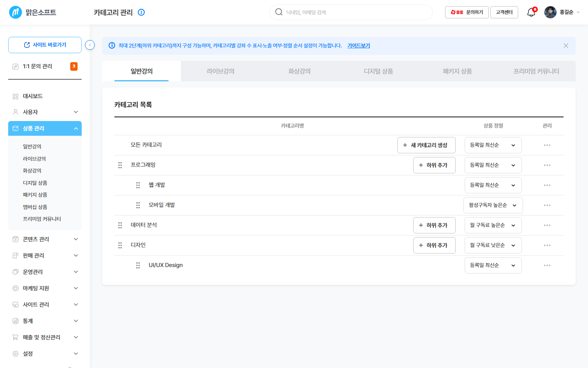588x368 pixels.
Task: Open the user menu chevron beside 홍길순
Action: 578,12
